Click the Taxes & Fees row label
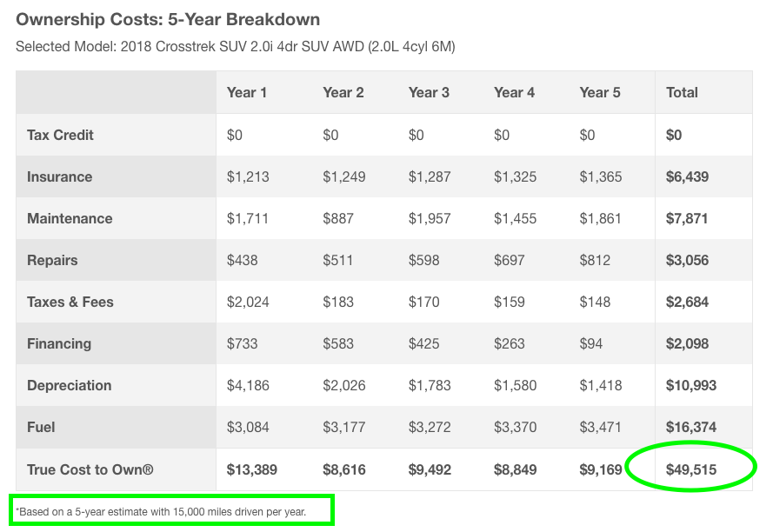This screenshot has height=532, width=773. click(70, 302)
